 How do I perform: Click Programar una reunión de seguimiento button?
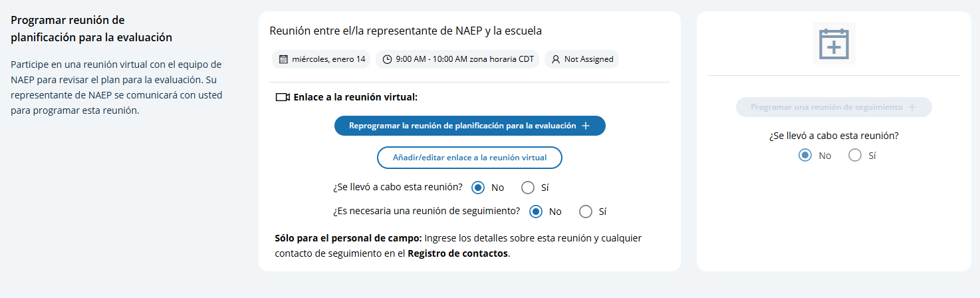point(826,107)
